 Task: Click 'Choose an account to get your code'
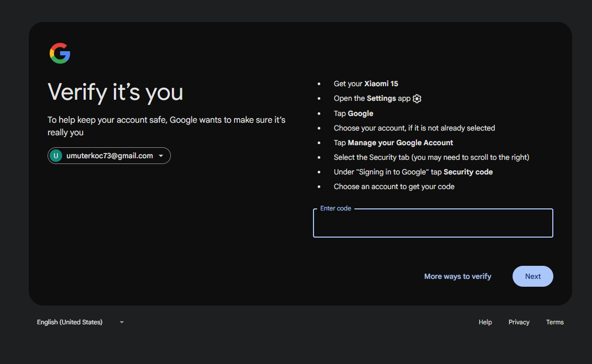[x=394, y=187]
